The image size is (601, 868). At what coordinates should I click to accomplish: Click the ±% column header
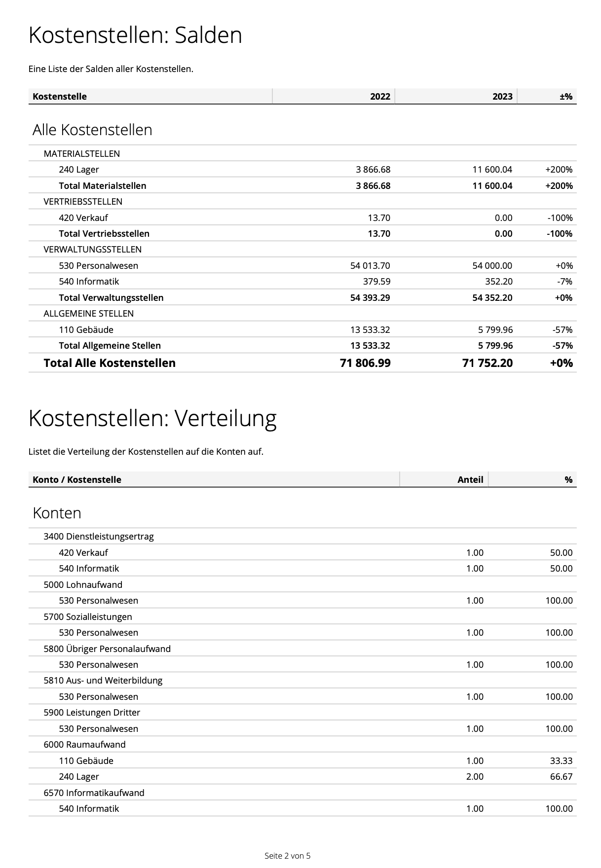pyautogui.click(x=565, y=97)
